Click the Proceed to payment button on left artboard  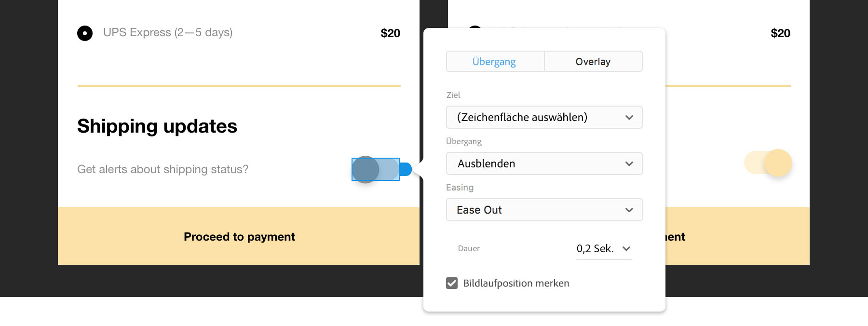click(239, 236)
